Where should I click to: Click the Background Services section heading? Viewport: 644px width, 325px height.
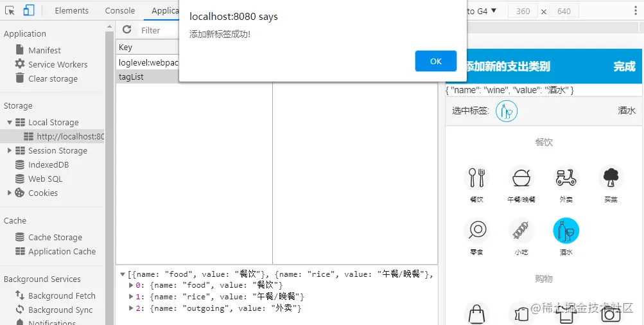click(42, 279)
